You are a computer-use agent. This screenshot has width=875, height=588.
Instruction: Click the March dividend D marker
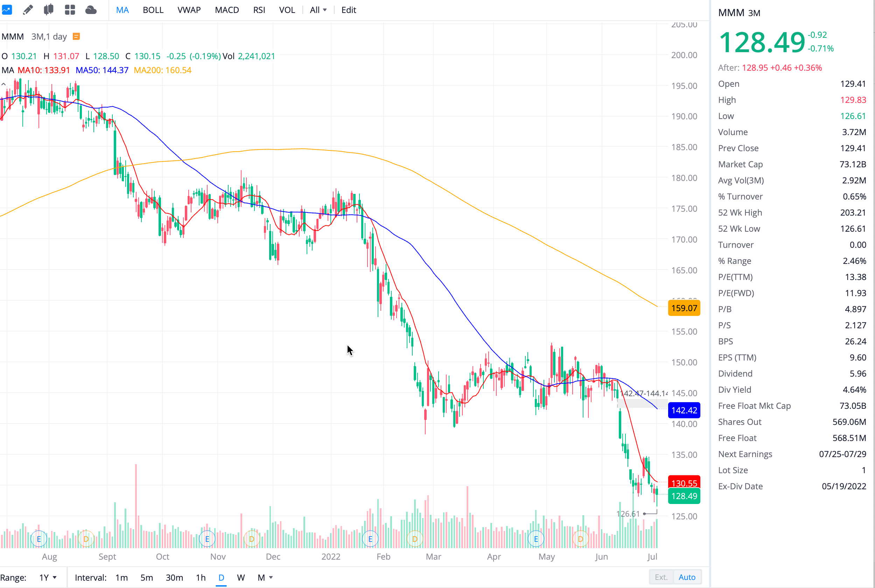(x=415, y=539)
